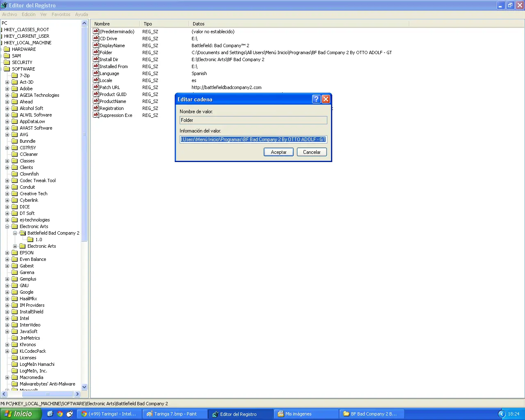Click the string icon beside Suppression Exe
The image size is (525, 420).
click(96, 115)
